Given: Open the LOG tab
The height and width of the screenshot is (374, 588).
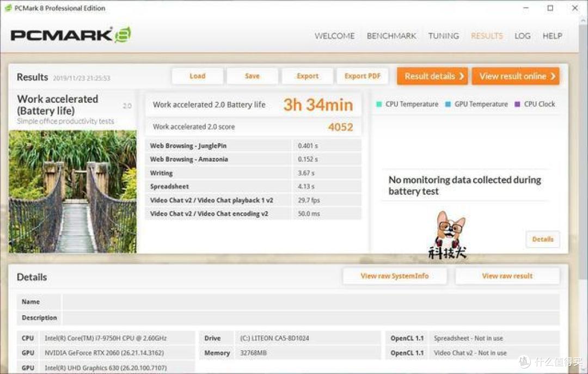Looking at the screenshot, I should coord(522,35).
